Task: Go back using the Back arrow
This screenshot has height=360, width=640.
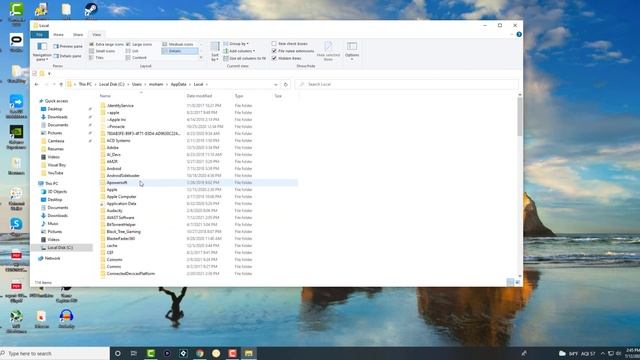Action: point(37,84)
